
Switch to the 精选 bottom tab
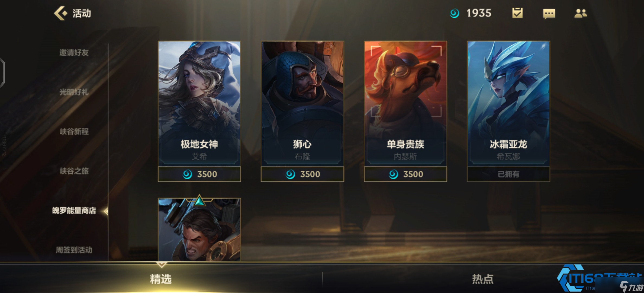(x=161, y=279)
